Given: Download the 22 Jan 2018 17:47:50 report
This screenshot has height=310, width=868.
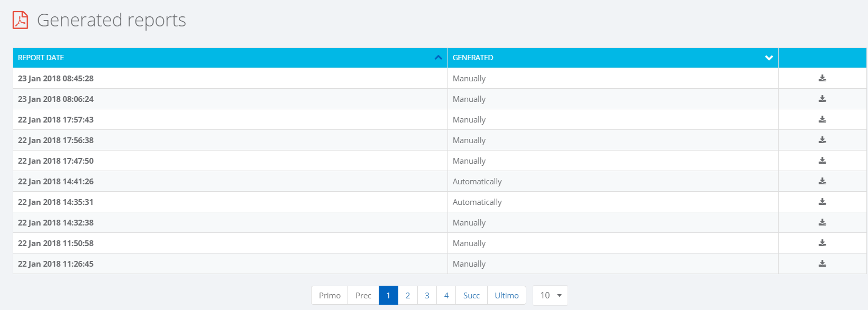Looking at the screenshot, I should click(x=822, y=161).
